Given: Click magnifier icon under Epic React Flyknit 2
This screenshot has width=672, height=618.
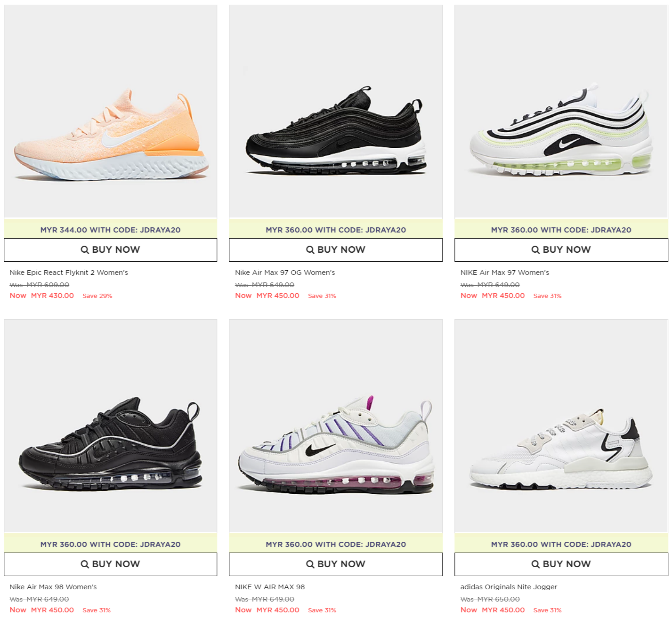Looking at the screenshot, I should [x=85, y=250].
